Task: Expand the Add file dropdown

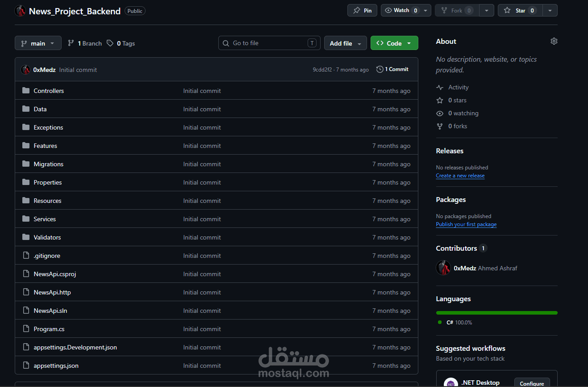Action: [346, 43]
